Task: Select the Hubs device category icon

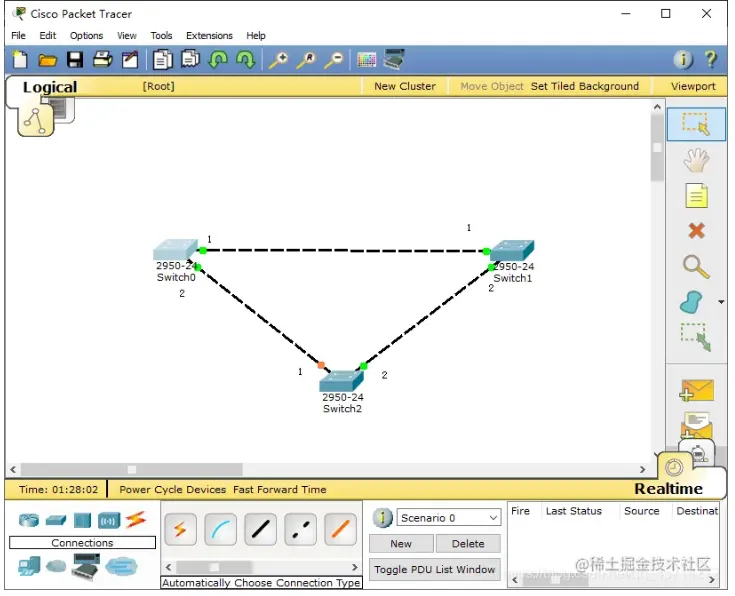Action: point(82,521)
